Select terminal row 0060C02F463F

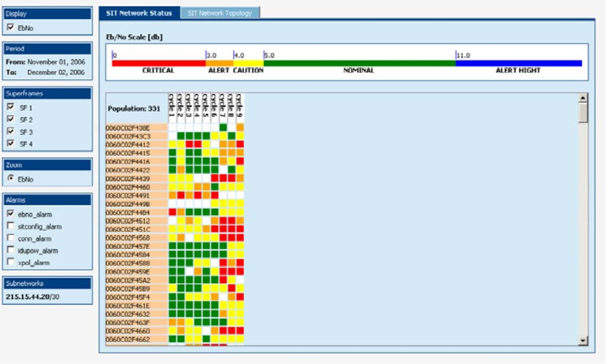point(136,323)
